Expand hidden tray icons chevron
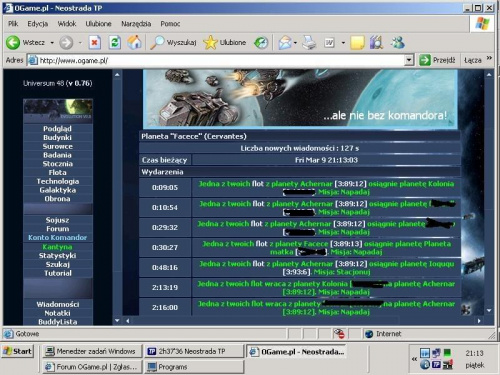500x375 pixels. coord(414,359)
